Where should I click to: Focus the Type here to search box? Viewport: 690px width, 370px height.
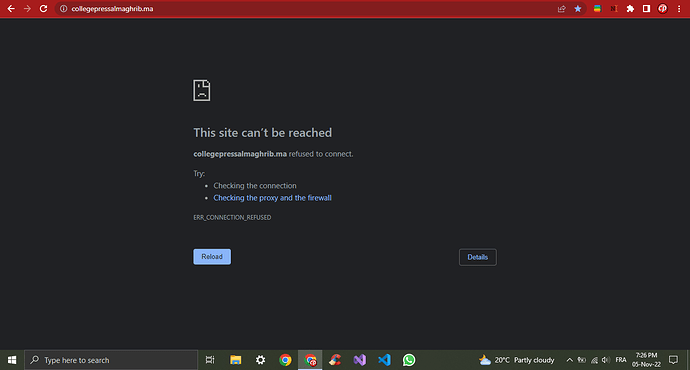(x=111, y=360)
